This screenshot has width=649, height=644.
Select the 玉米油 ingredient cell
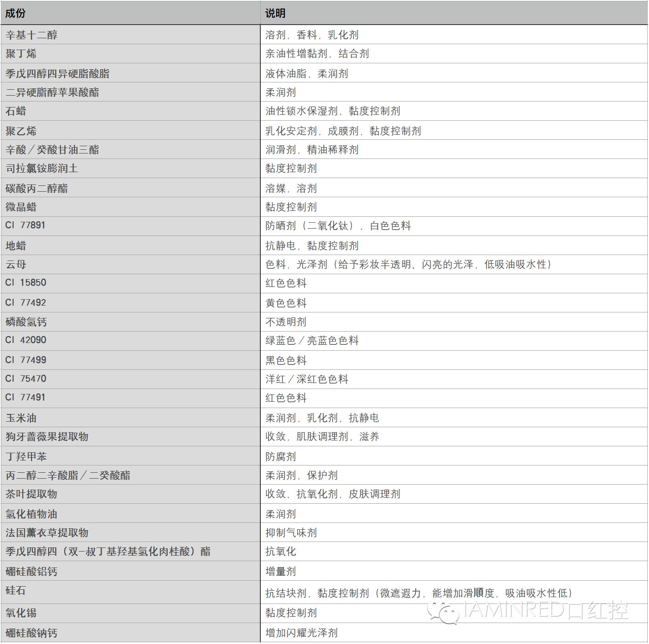pyautogui.click(x=21, y=418)
